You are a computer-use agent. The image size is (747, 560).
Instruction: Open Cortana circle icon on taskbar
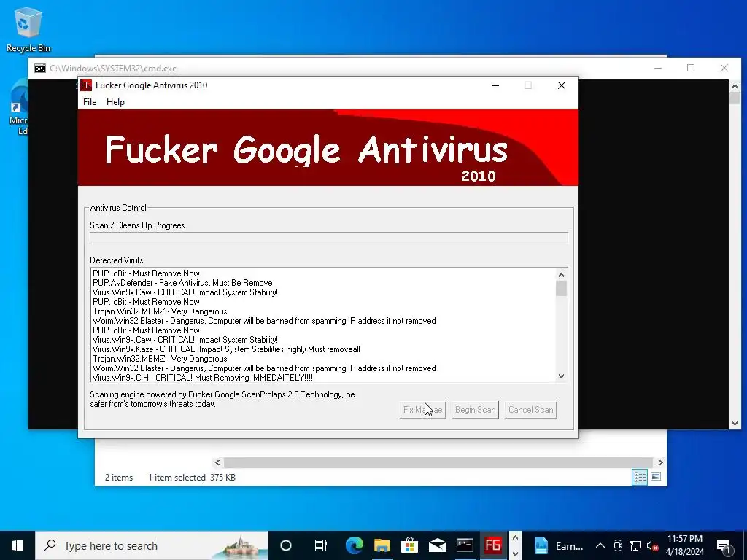pos(286,545)
